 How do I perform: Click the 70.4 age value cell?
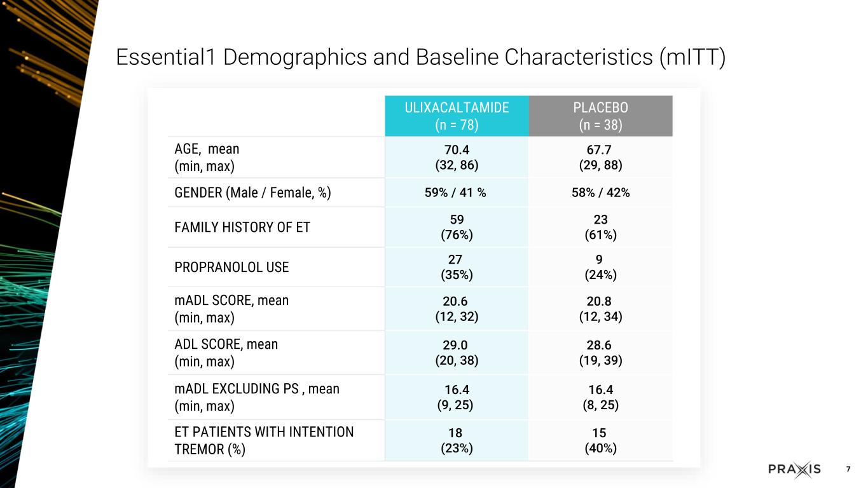(457, 157)
